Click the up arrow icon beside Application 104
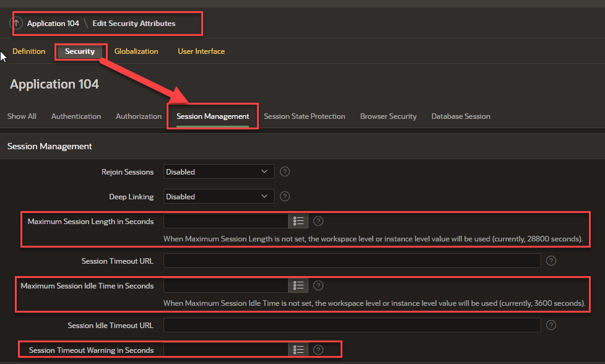 click(16, 23)
